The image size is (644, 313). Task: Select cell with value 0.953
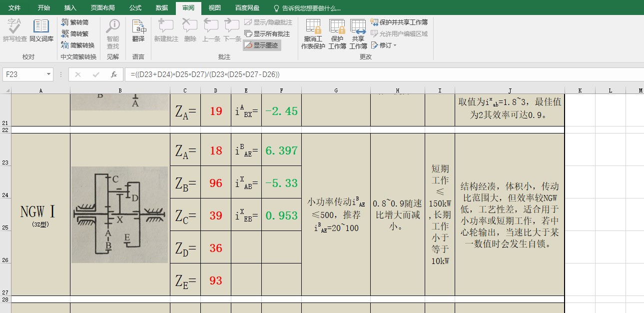tap(282, 215)
